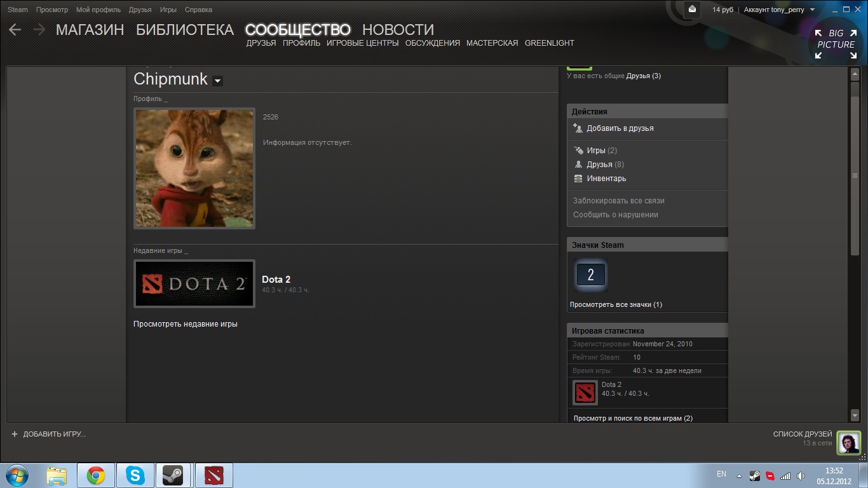Screen dimensions: 868x488
Task: Expand the Chipmunk name dropdown arrow
Action: click(217, 81)
